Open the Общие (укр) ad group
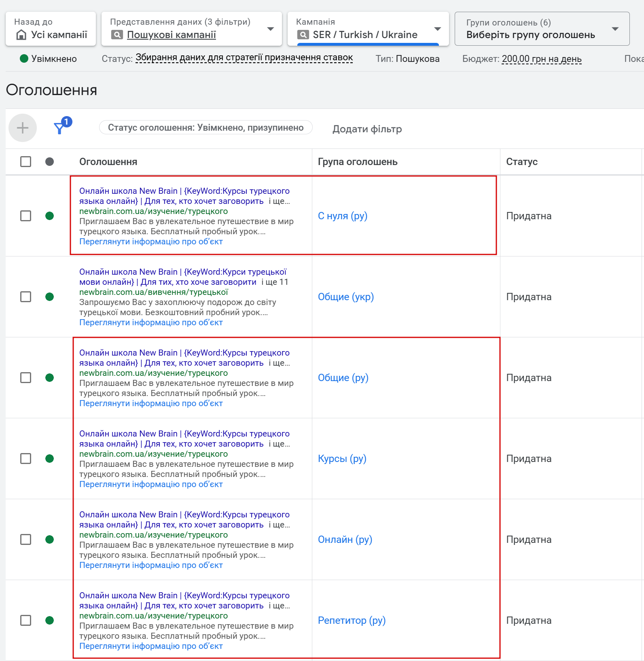The height and width of the screenshot is (661, 644). (x=346, y=297)
